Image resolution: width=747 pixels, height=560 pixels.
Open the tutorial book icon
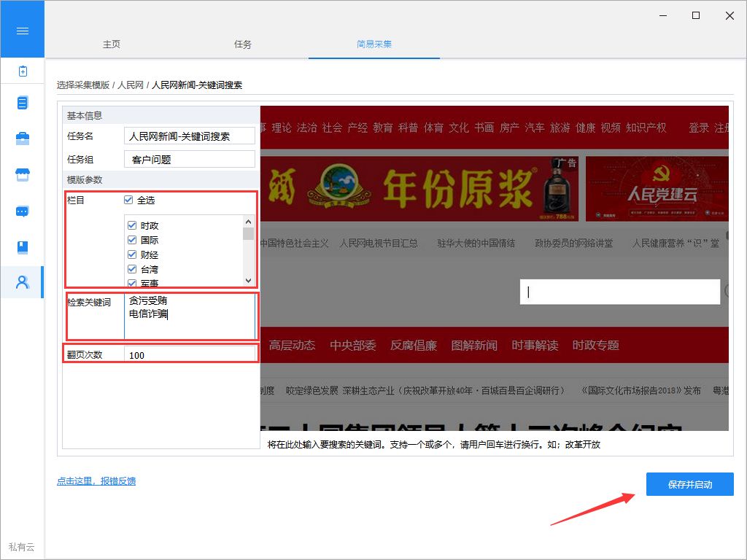point(23,247)
